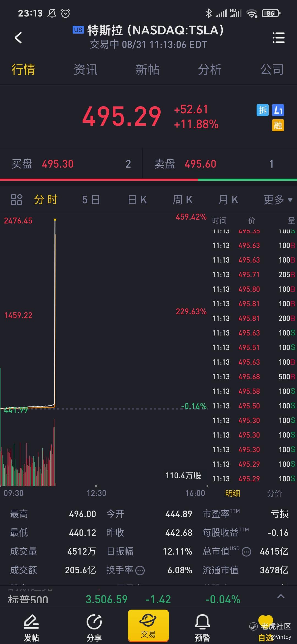Tap the 日振幅 value 12.11%
This screenshot has width=297, height=644.
coord(177,551)
